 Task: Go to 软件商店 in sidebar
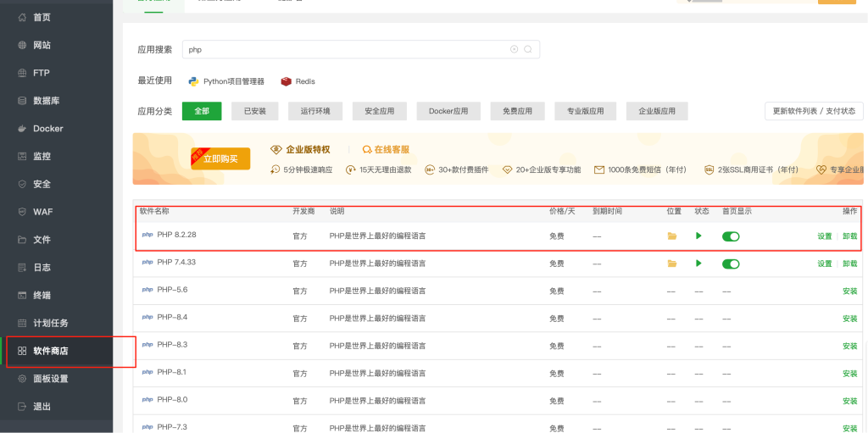click(50, 351)
